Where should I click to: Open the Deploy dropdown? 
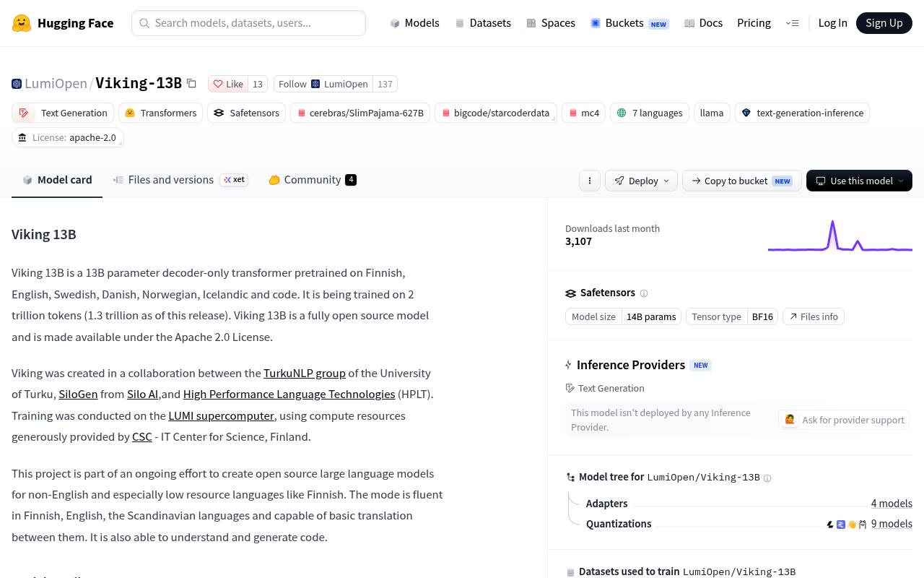point(642,181)
